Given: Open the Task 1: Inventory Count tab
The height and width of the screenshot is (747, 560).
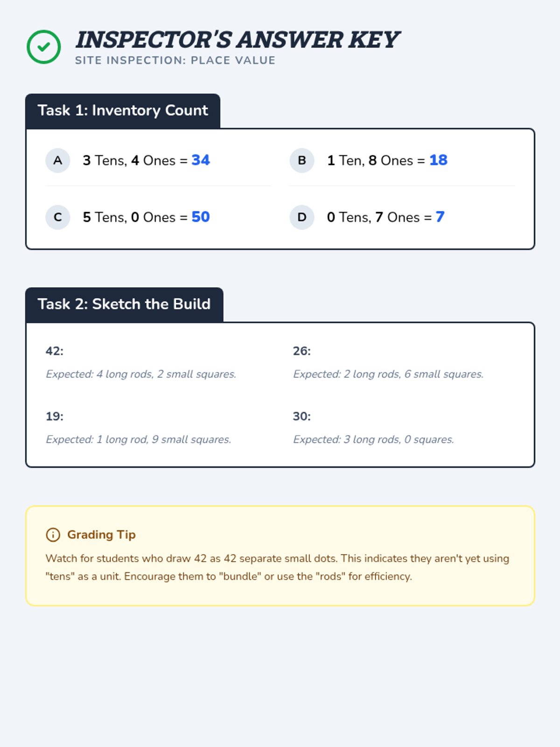Looking at the screenshot, I should [x=123, y=111].
